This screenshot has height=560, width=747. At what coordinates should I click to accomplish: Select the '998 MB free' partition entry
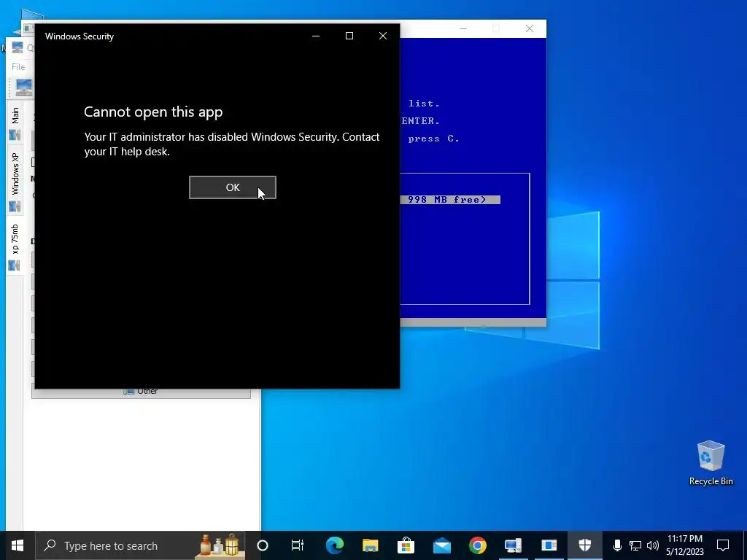(x=449, y=200)
